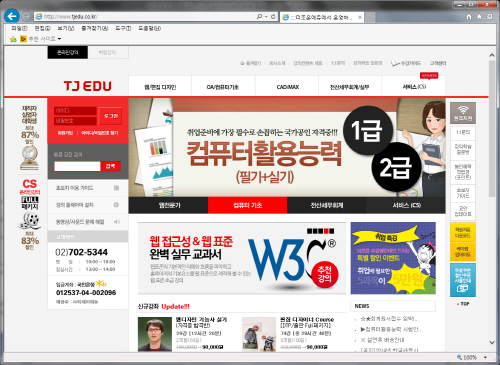
Task: Click the address bar refresh icon
Action: (273, 16)
